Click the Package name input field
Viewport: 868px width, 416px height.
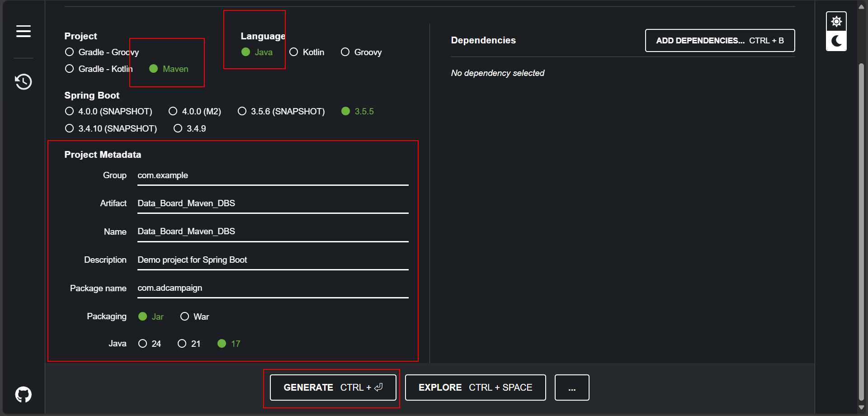pos(273,288)
